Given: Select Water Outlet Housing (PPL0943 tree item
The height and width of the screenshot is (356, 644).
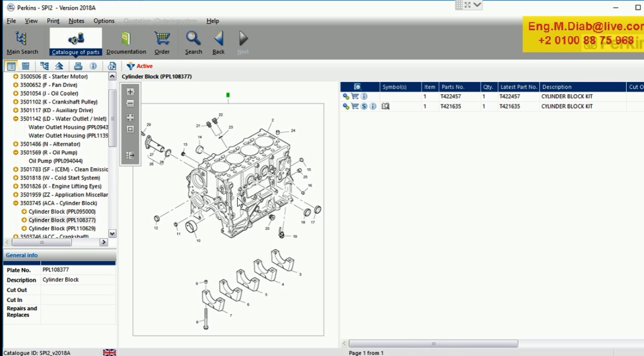Looking at the screenshot, I should coord(68,127).
